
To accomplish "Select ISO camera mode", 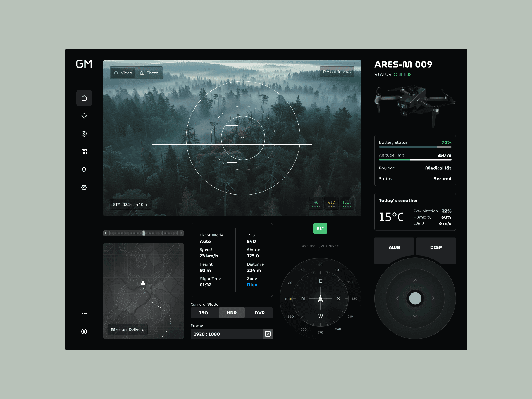I will click(204, 313).
